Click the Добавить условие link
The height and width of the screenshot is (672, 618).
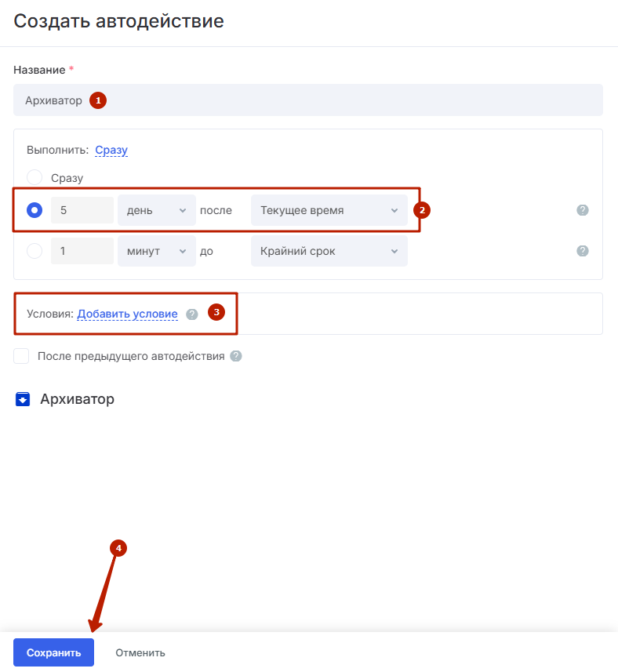pos(127,314)
